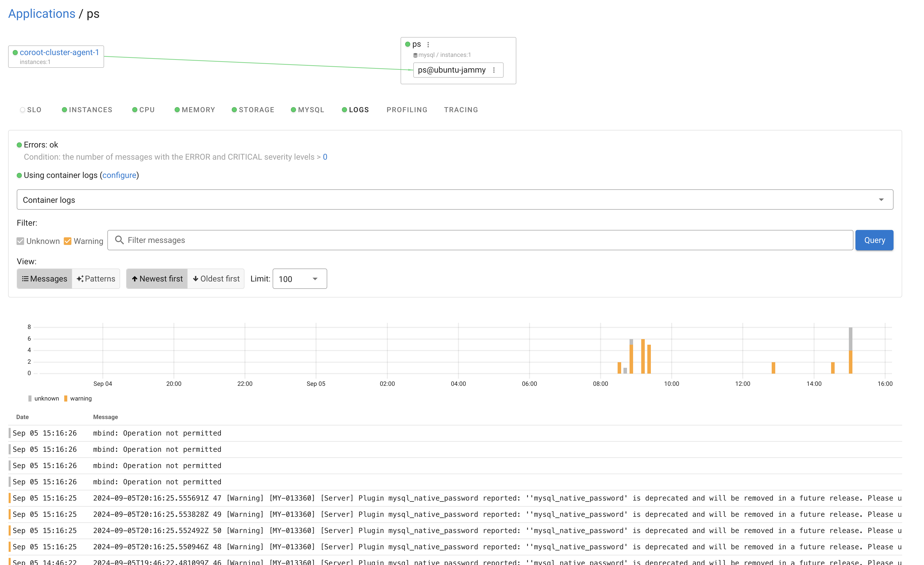This screenshot has width=924, height=565.
Task: Open first mbind Operation not permitted log row
Action: click(455, 434)
